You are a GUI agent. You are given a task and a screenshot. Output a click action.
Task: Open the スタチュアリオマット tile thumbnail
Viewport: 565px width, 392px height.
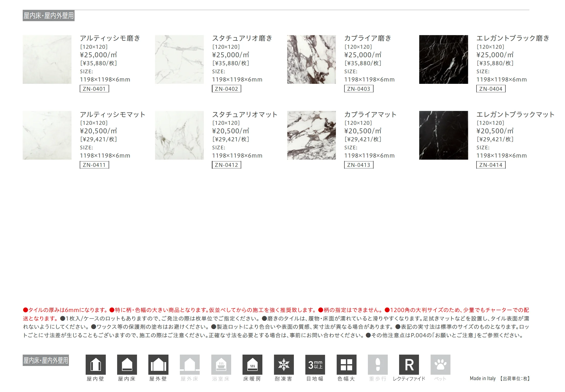click(179, 135)
